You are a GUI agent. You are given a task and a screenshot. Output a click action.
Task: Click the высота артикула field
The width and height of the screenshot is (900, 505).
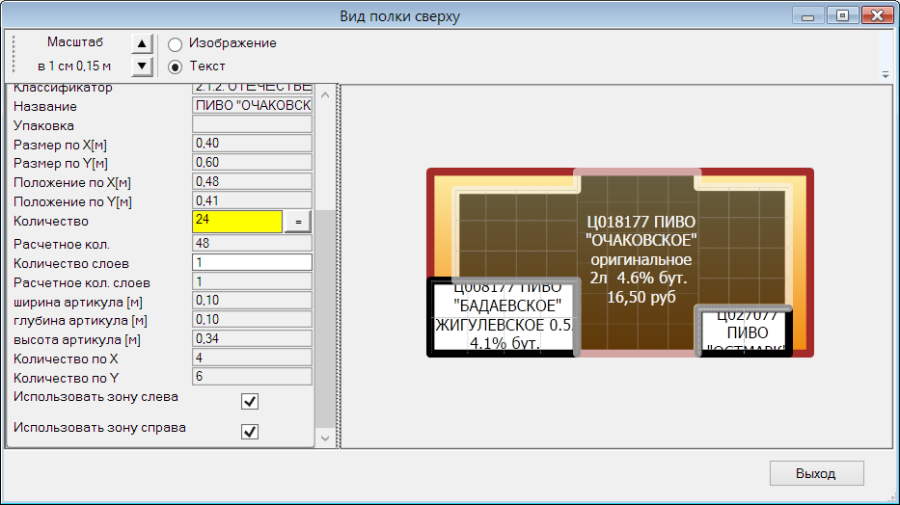coord(252,339)
